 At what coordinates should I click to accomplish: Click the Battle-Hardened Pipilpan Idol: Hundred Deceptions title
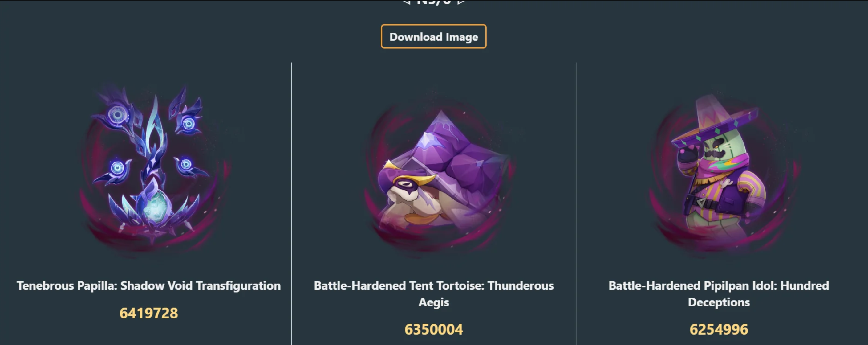(719, 294)
